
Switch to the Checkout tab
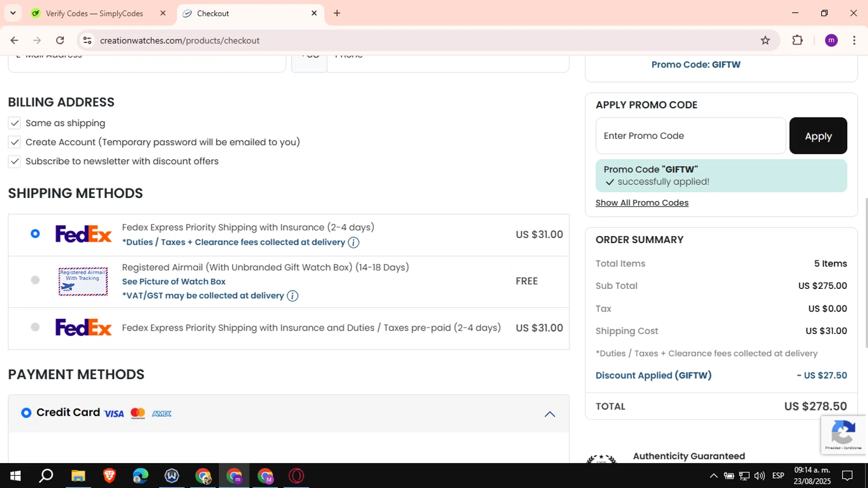(x=250, y=13)
